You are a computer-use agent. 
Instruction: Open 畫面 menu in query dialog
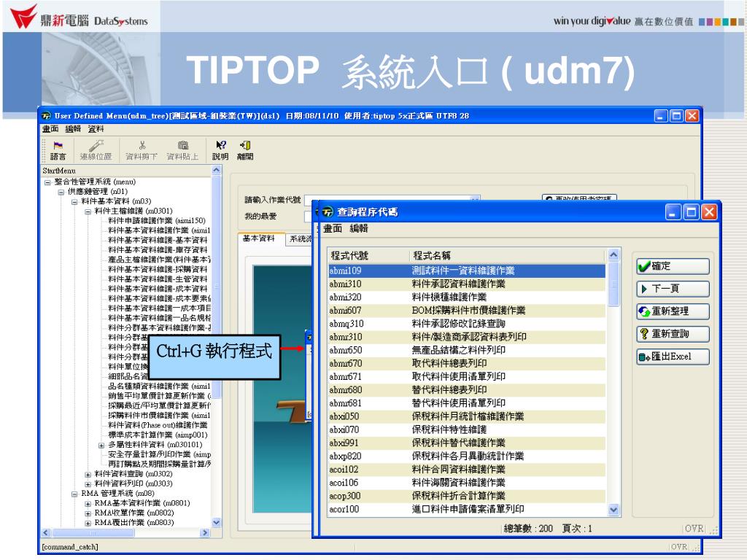coord(333,228)
